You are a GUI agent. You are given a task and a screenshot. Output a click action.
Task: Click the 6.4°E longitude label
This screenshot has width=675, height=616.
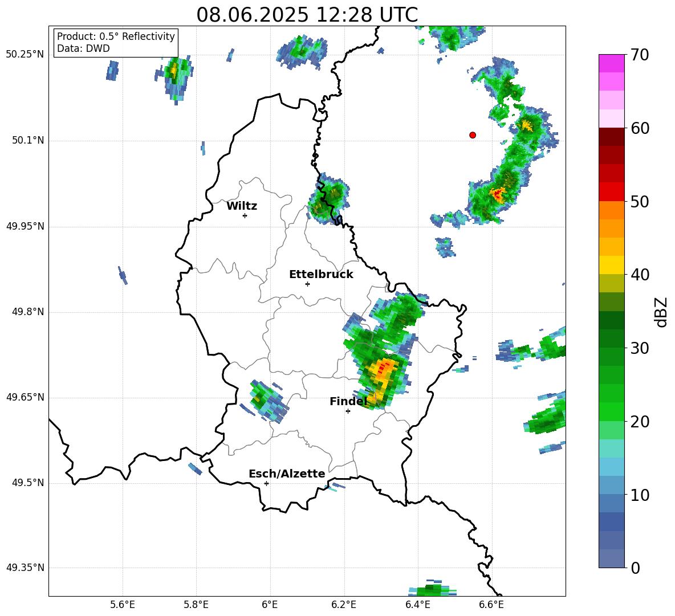point(417,605)
